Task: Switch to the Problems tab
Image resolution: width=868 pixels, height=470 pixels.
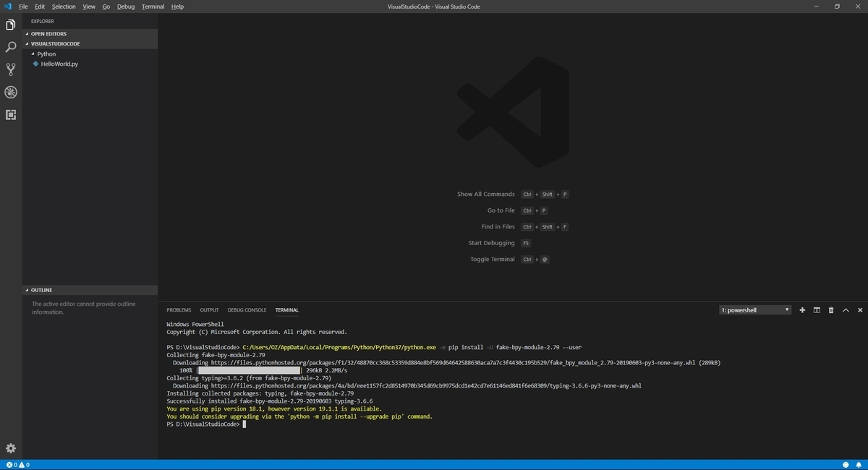Action: pyautogui.click(x=179, y=310)
